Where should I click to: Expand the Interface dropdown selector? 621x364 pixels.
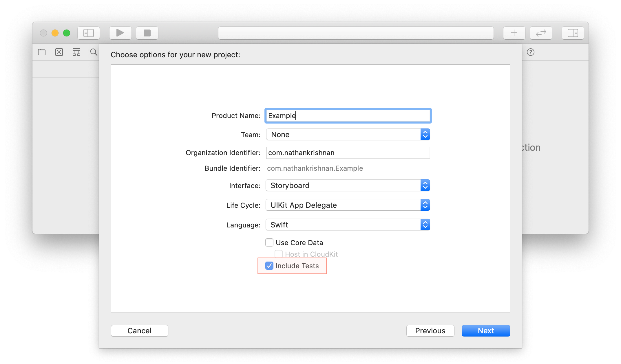[x=425, y=185]
